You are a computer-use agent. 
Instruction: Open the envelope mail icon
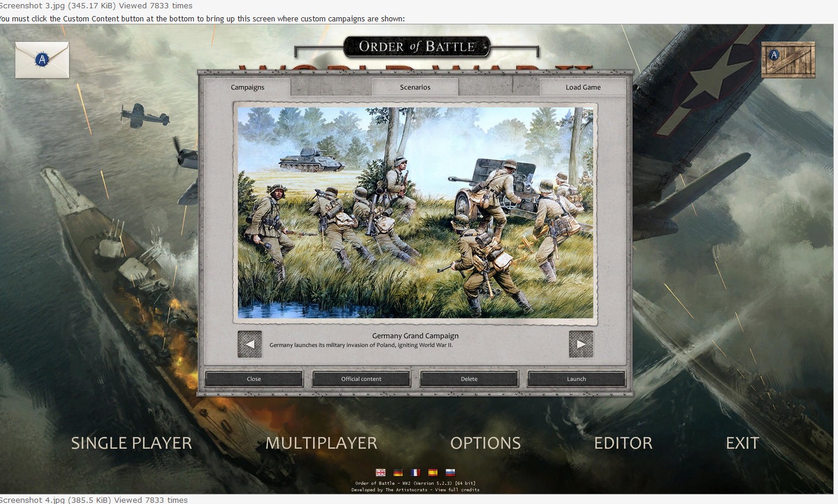pos(42,59)
